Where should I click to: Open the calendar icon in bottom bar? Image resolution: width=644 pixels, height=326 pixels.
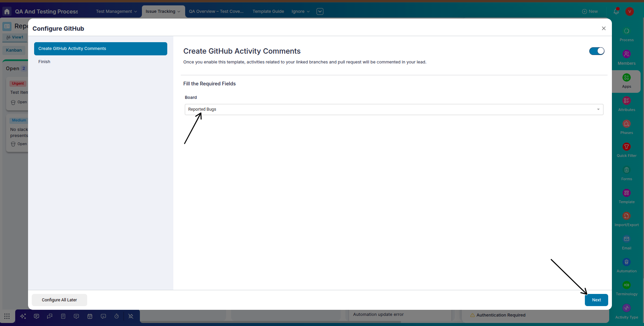click(90, 316)
